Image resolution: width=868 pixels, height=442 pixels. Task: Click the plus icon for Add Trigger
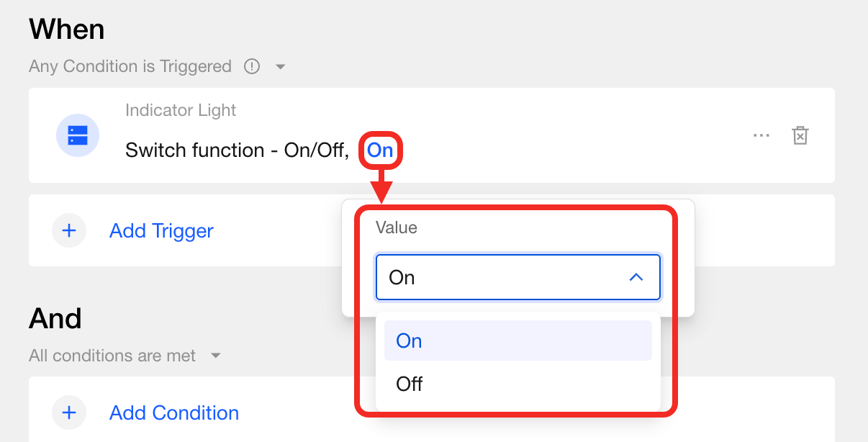click(x=69, y=231)
